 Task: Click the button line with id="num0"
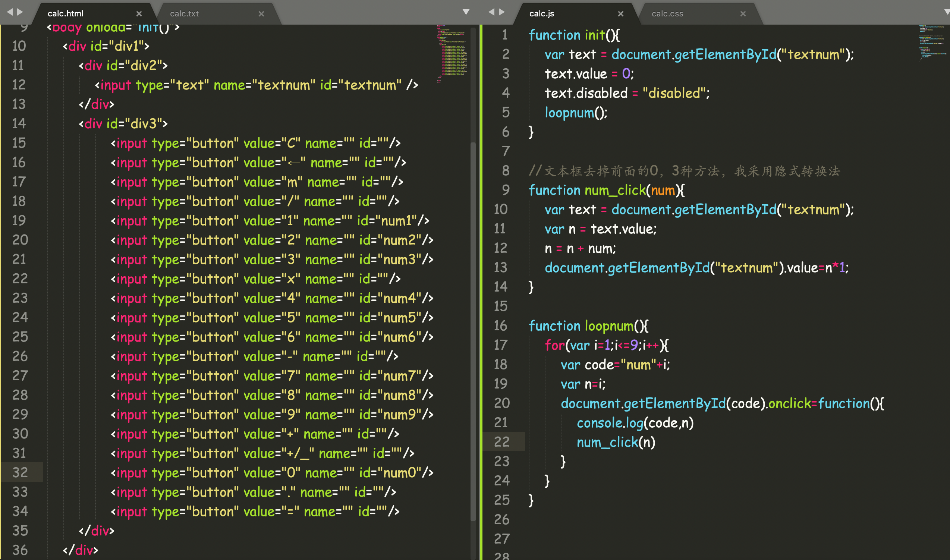(x=272, y=473)
